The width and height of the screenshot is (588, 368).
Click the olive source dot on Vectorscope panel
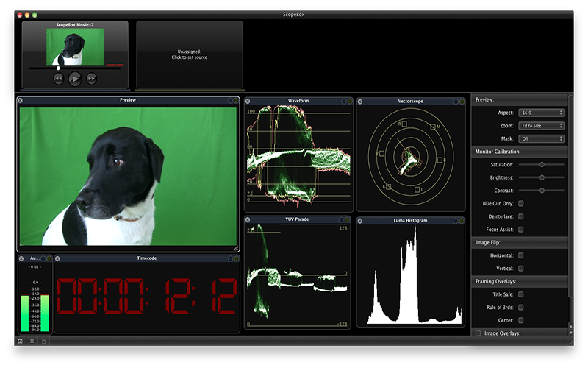462,102
